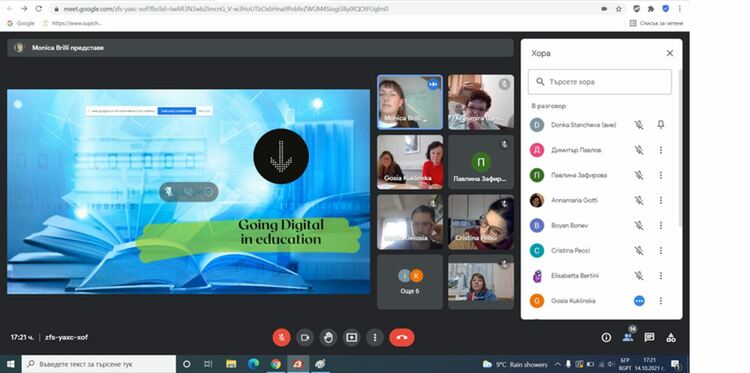Viewport: 750px width, 373px height.
Task: Unpin presentation from floating overlay
Action: click(x=188, y=192)
